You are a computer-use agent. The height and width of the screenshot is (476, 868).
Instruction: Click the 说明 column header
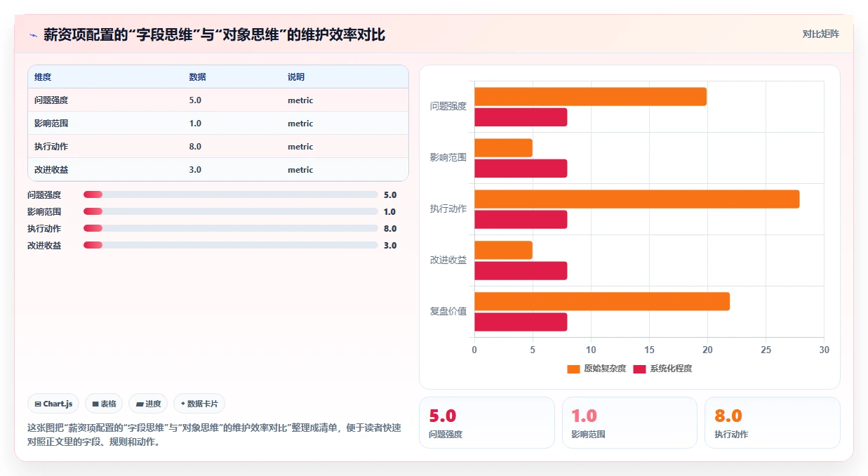[x=296, y=77]
